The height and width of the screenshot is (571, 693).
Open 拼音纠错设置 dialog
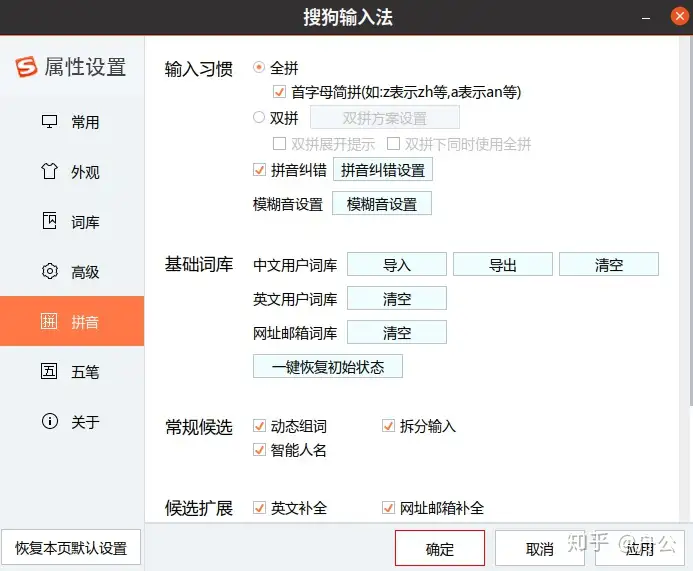click(x=383, y=170)
